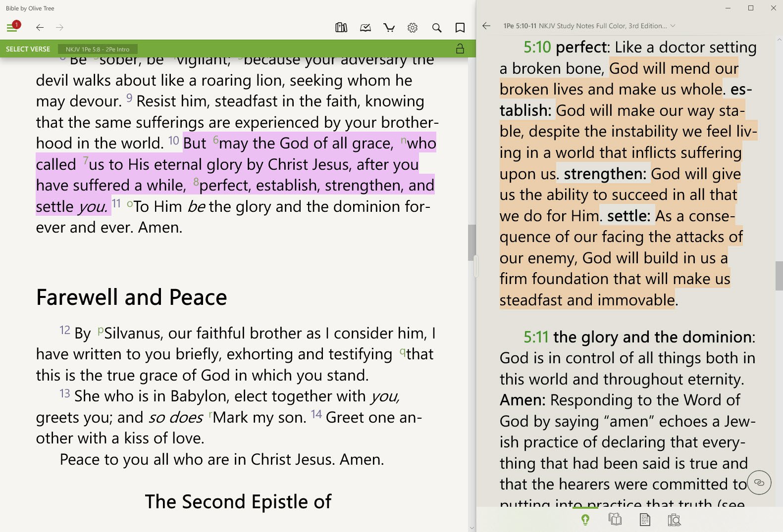The image size is (783, 532).
Task: Maximize the Bible by Olive Tree window
Action: (x=751, y=8)
